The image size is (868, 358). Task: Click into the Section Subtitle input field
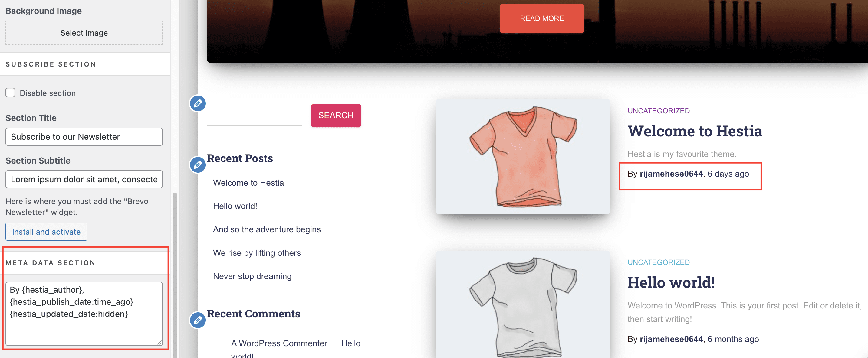[84, 179]
